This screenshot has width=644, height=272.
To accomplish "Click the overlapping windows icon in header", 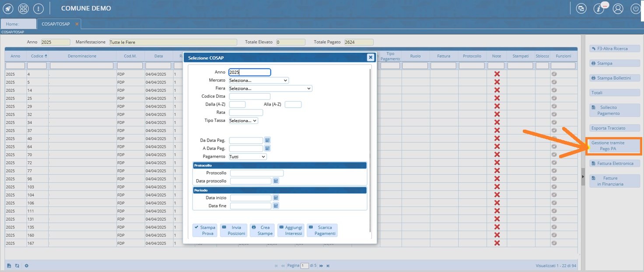I will point(581,8).
